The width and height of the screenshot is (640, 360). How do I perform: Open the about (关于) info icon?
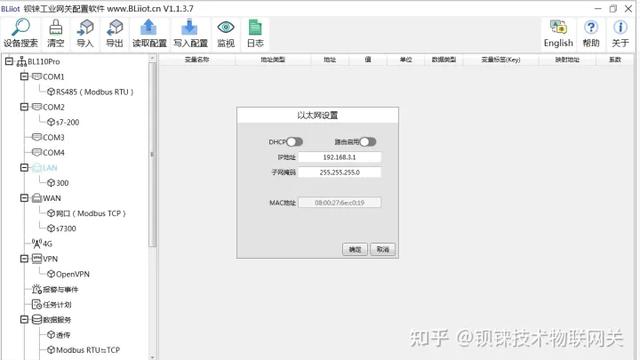[x=620, y=33]
